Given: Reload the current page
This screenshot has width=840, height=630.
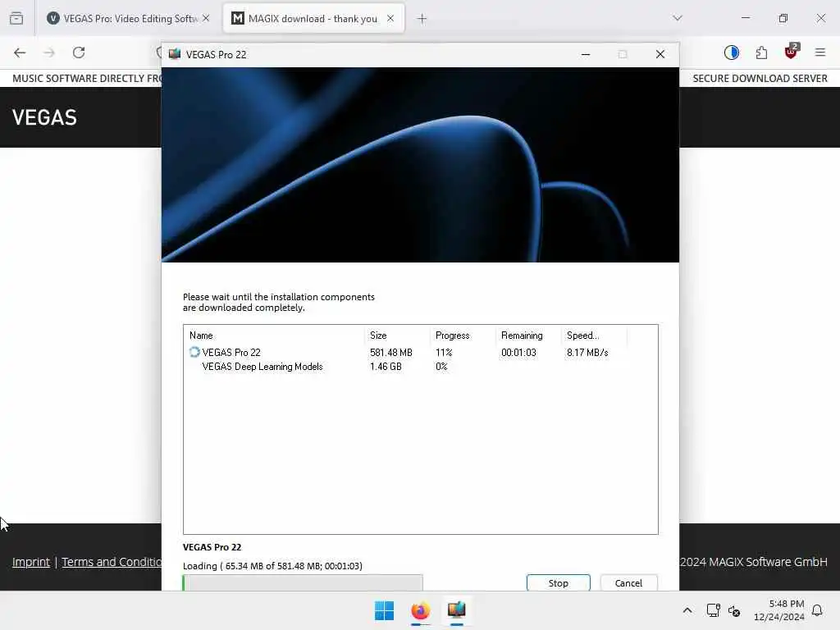Looking at the screenshot, I should pyautogui.click(x=79, y=52).
